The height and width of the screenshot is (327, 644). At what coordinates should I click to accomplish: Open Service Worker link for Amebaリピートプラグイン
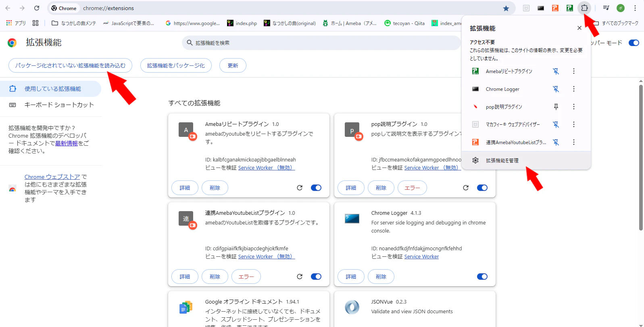coord(267,168)
